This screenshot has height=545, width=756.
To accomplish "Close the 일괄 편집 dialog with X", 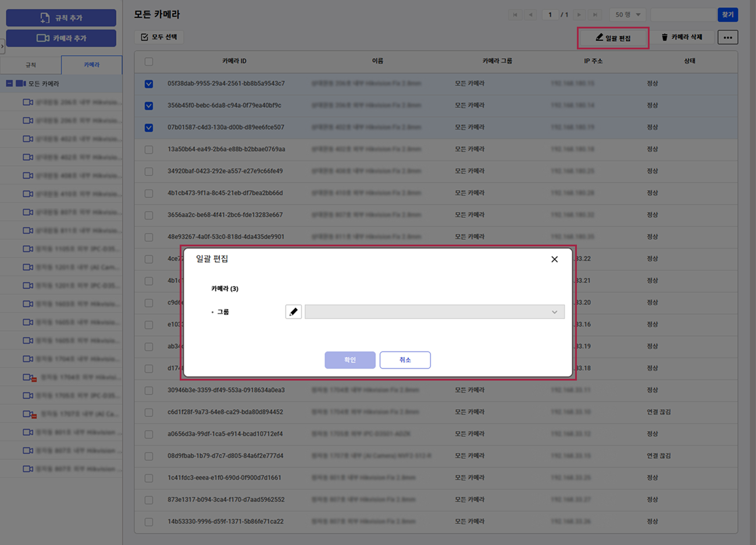I will coord(554,259).
